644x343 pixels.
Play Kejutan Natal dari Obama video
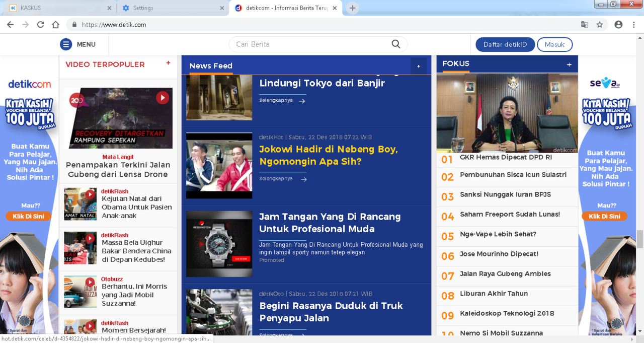point(90,194)
